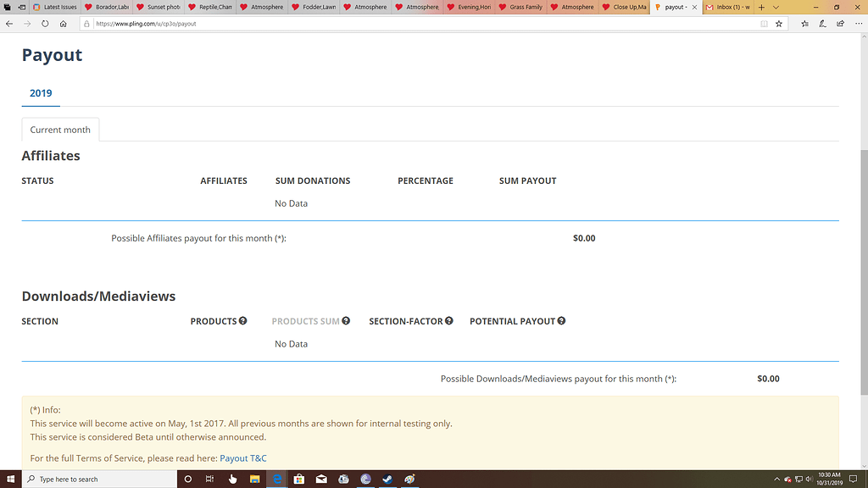Open the Settings and more menu
This screenshot has height=488, width=868.
[x=858, y=24]
